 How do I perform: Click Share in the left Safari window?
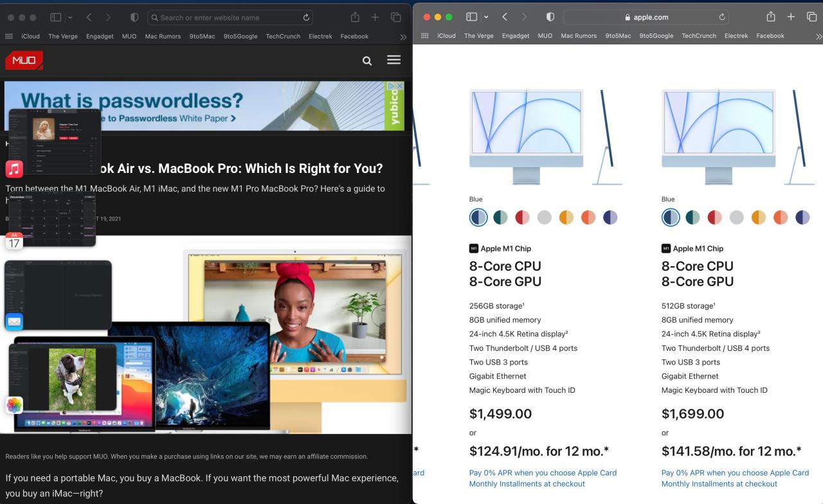(x=355, y=17)
